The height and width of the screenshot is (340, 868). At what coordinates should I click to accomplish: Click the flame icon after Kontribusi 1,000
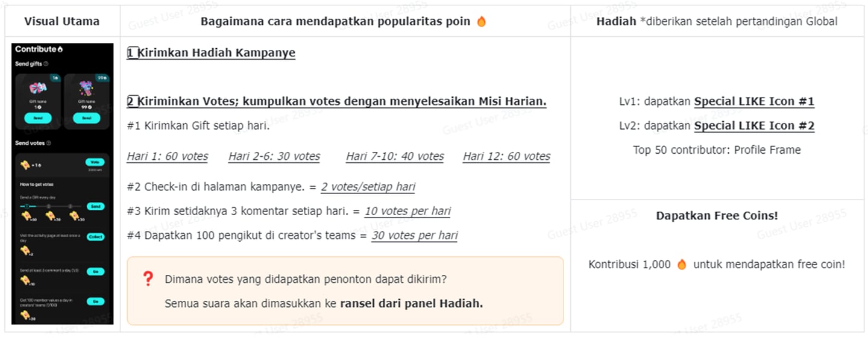point(682,264)
